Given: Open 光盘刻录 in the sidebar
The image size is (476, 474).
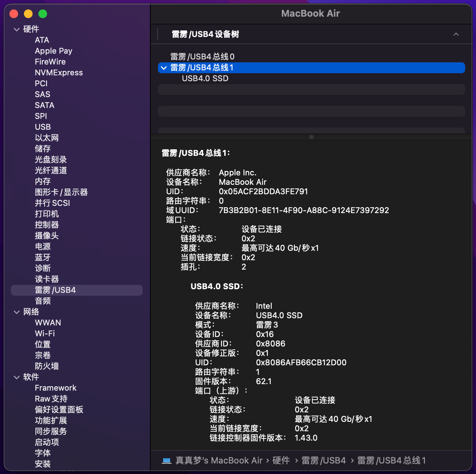Looking at the screenshot, I should 51,160.
